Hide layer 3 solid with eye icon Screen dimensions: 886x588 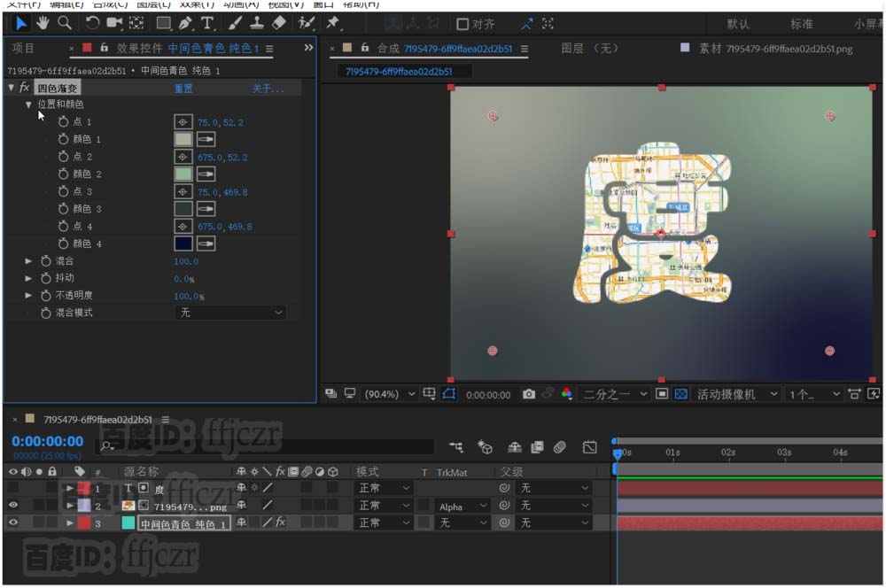tap(13, 522)
